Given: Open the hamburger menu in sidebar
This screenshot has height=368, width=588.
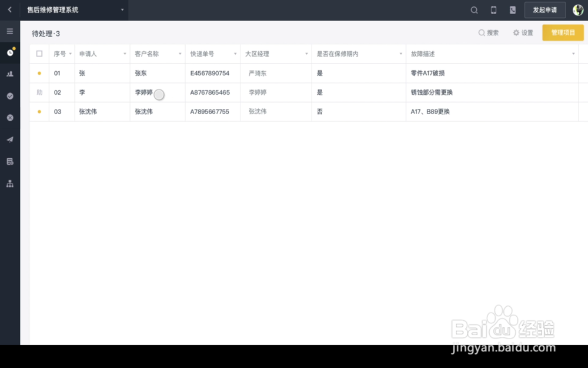Looking at the screenshot, I should [x=10, y=31].
